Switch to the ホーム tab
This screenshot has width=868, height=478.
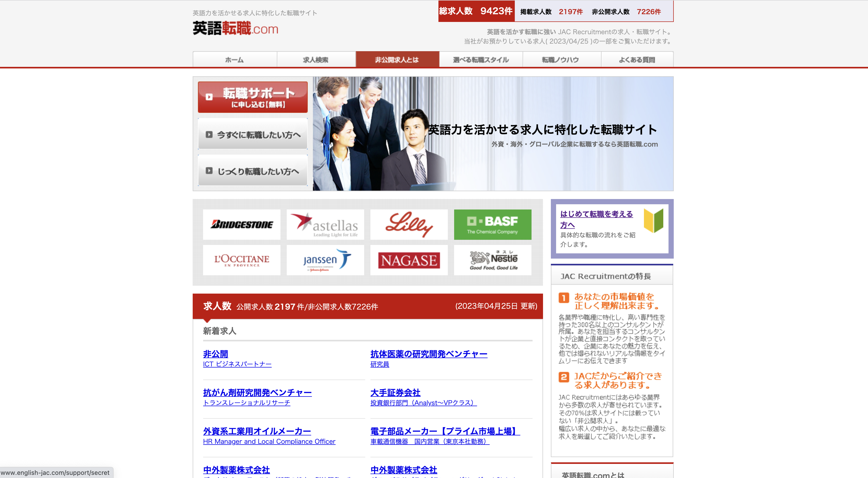click(235, 60)
